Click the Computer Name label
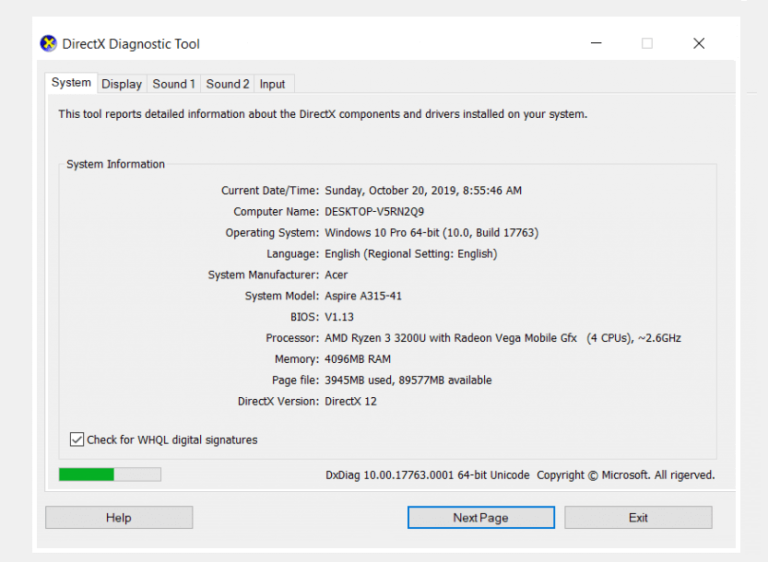Screen dimensions: 768x562 coord(276,212)
